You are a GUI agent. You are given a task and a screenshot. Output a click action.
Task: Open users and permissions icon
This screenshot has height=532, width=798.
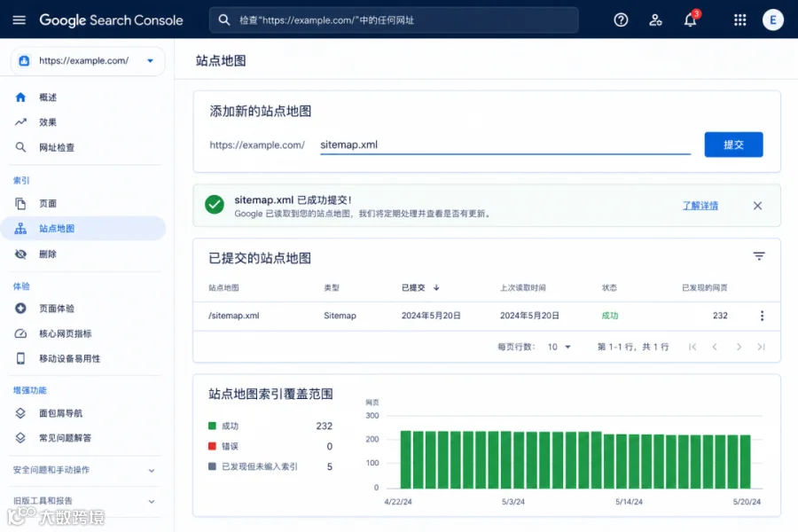(655, 20)
